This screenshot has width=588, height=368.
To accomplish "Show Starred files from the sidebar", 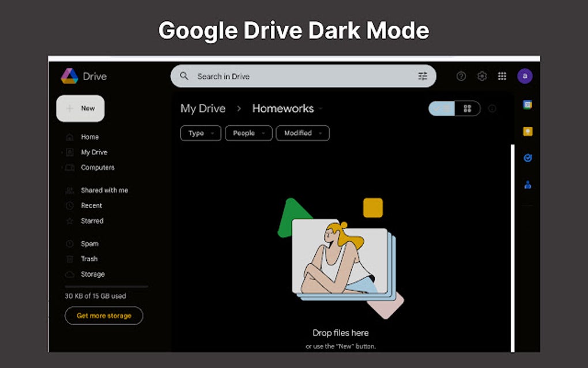I will [92, 221].
